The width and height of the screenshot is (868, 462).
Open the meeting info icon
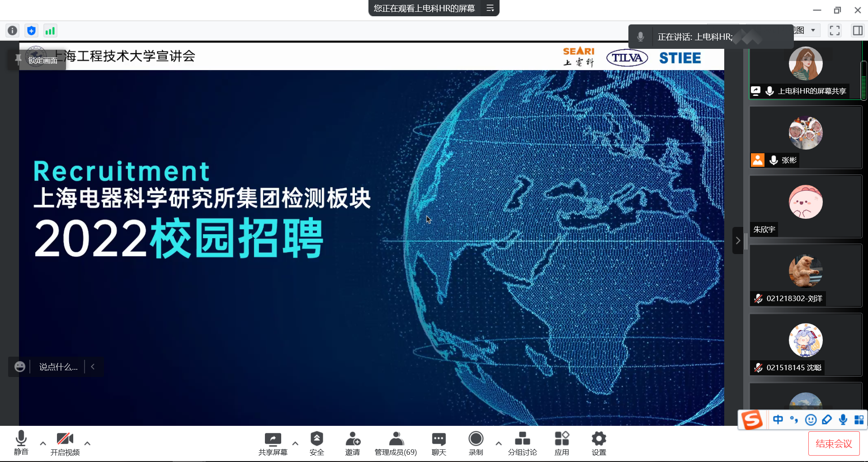pyautogui.click(x=13, y=30)
